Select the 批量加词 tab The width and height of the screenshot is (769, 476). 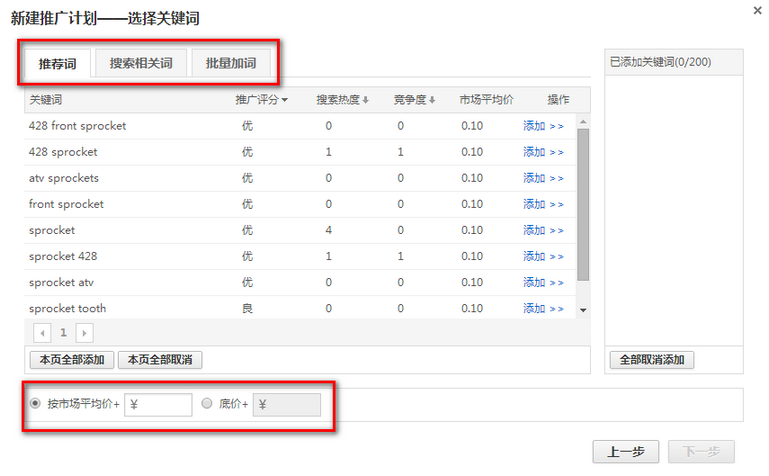pos(231,63)
